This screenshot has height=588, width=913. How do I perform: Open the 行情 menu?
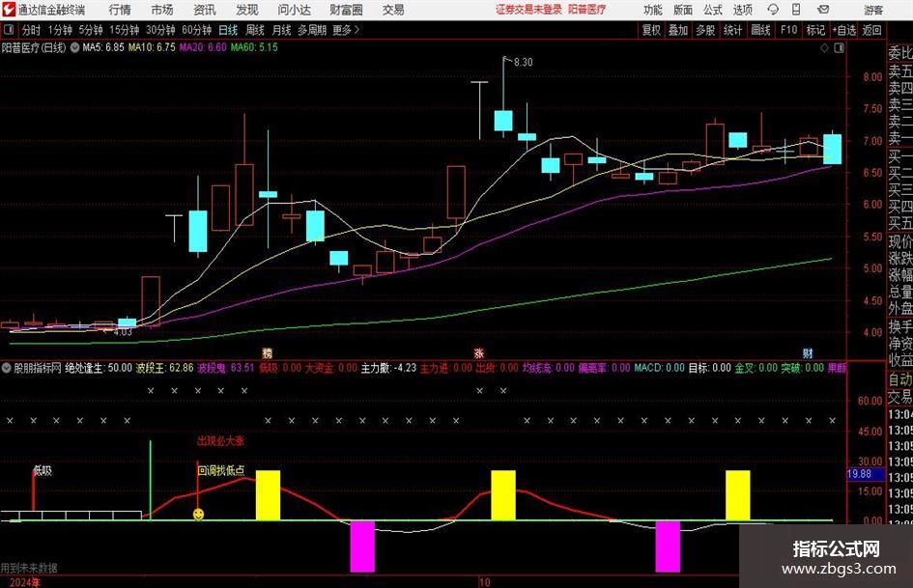tap(120, 10)
